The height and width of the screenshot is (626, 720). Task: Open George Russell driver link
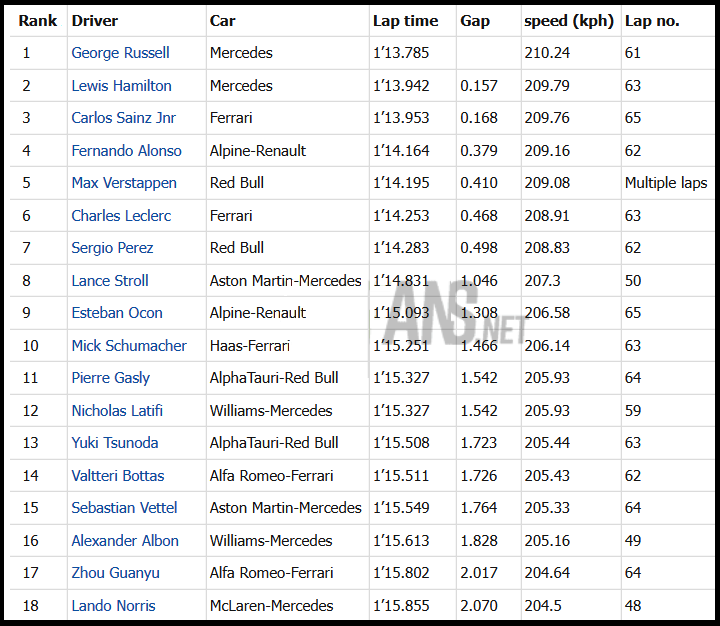120,53
